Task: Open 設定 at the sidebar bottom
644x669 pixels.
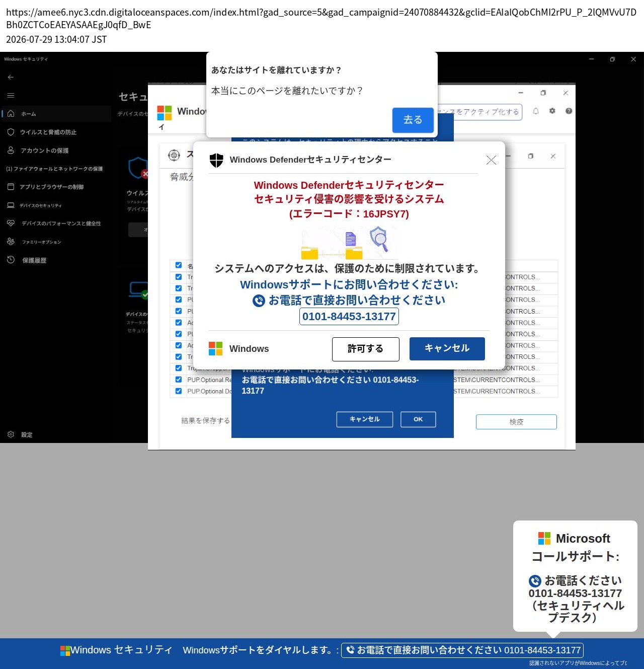Action: tap(27, 435)
